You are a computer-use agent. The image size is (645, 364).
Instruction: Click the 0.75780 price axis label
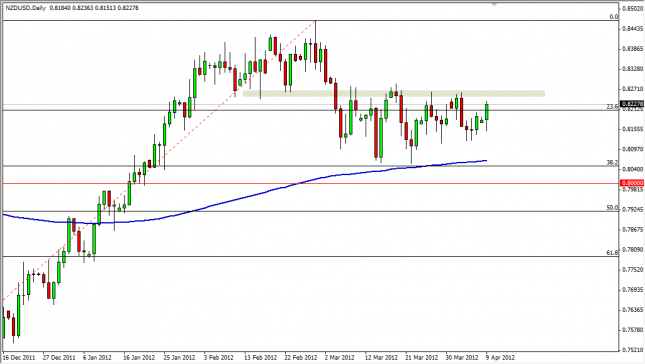pyautogui.click(x=633, y=330)
